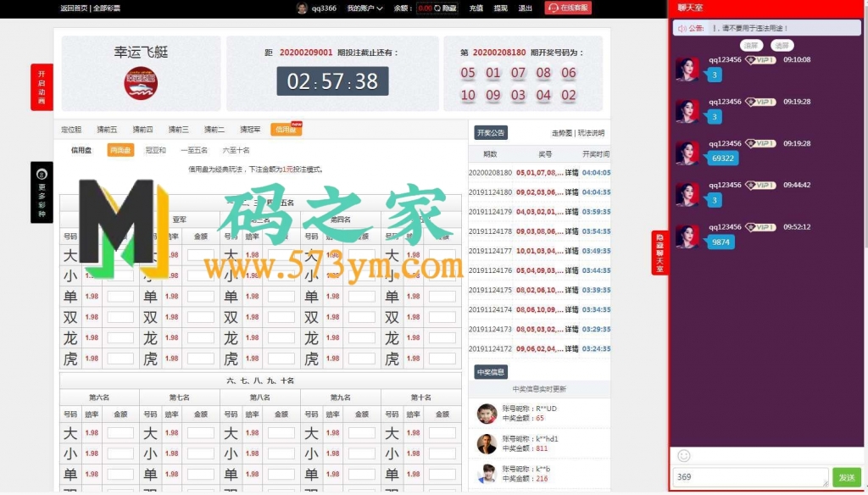The width and height of the screenshot is (868, 495).
Task: Click issue number 20200209001
Action: 306,53
